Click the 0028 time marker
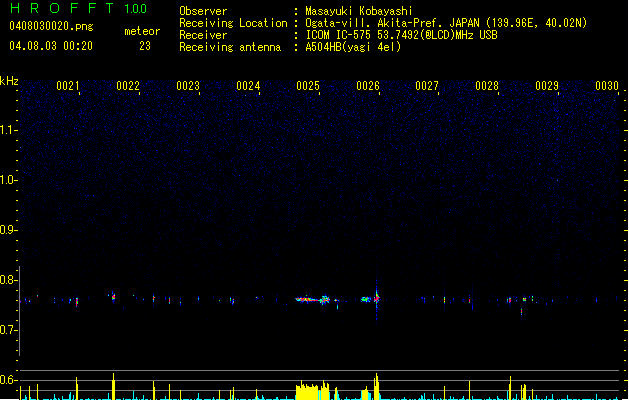Screen dimensions: 629x400 pos(487,86)
